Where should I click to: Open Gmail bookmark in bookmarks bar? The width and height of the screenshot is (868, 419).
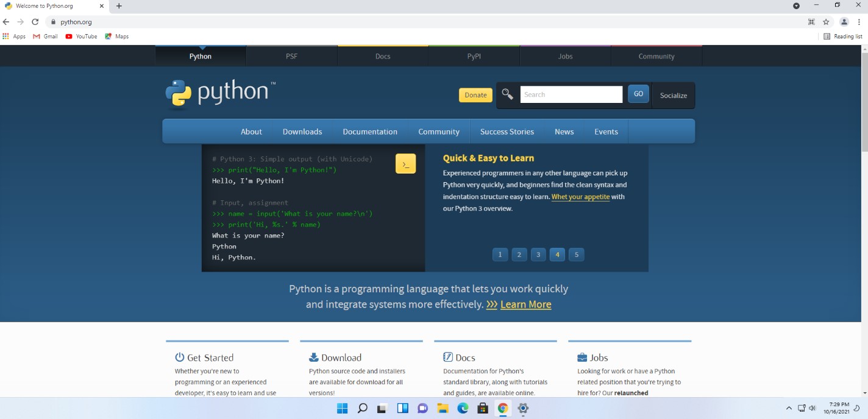click(x=45, y=37)
